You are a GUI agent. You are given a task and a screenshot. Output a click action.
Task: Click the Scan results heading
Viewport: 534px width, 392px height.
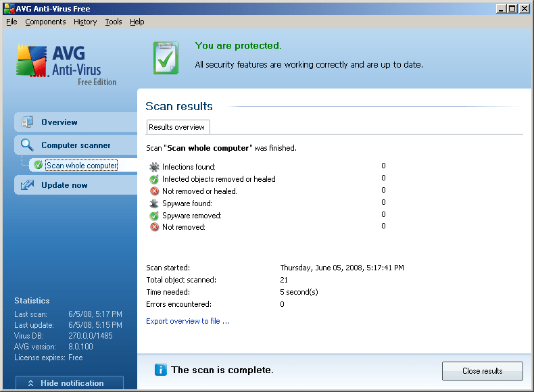coord(179,106)
